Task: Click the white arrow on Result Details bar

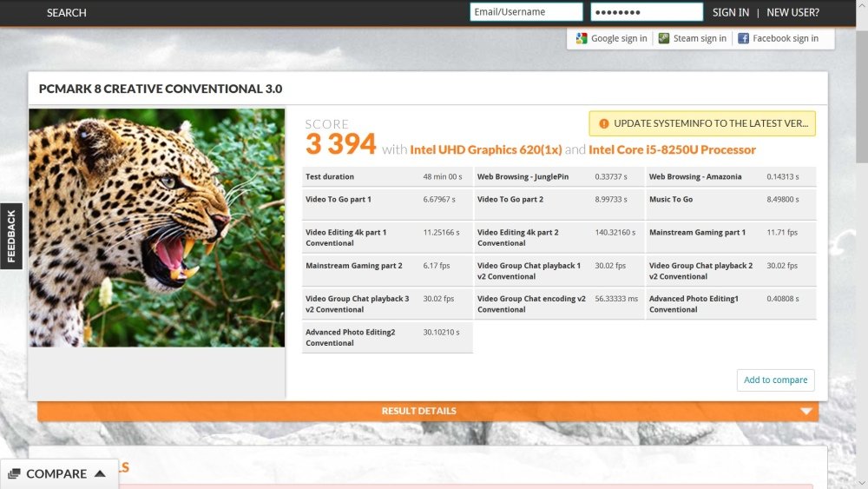Action: click(x=806, y=412)
